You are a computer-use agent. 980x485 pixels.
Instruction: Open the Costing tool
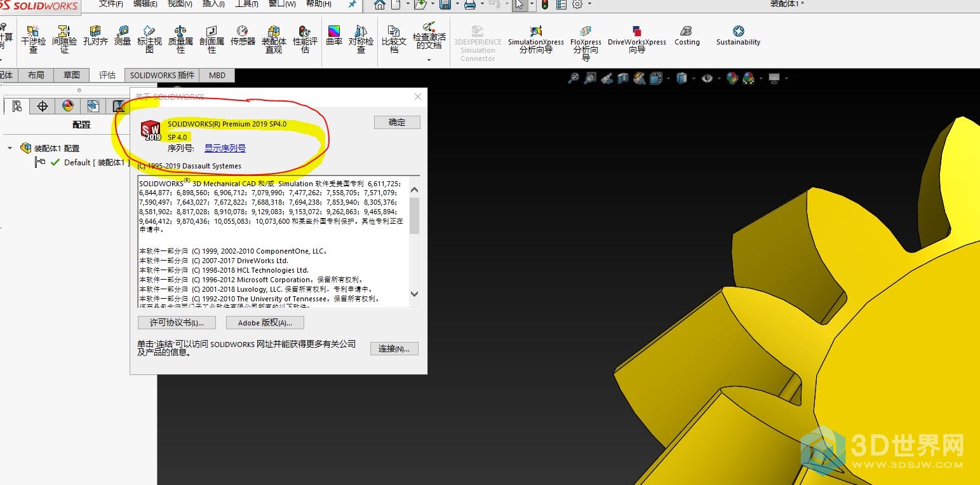687,36
